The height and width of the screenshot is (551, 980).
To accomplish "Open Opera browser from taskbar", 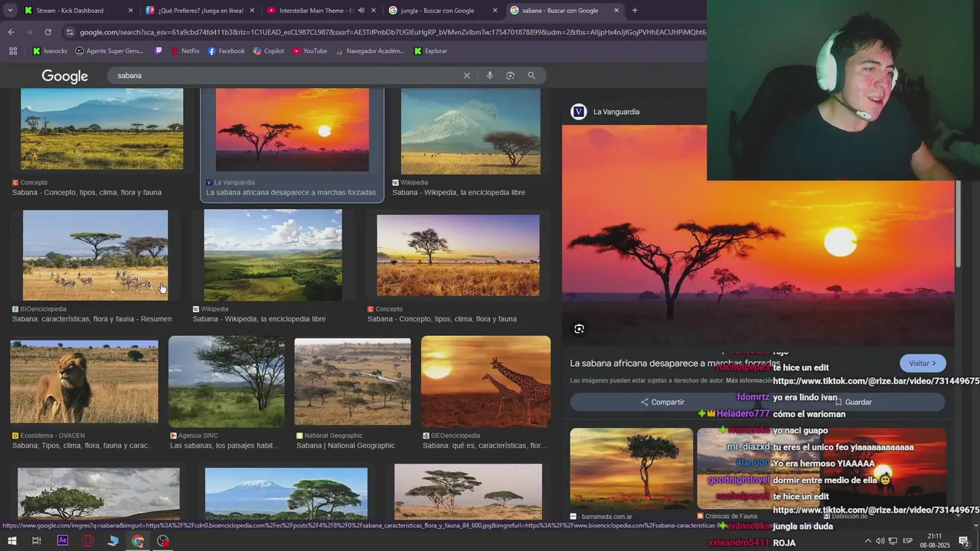I will pyautogui.click(x=88, y=541).
